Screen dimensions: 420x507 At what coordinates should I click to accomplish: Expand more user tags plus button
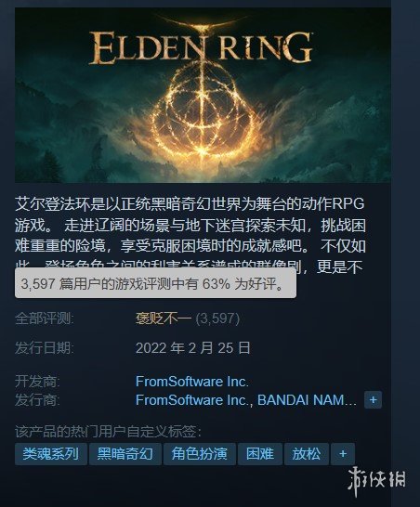(343, 454)
